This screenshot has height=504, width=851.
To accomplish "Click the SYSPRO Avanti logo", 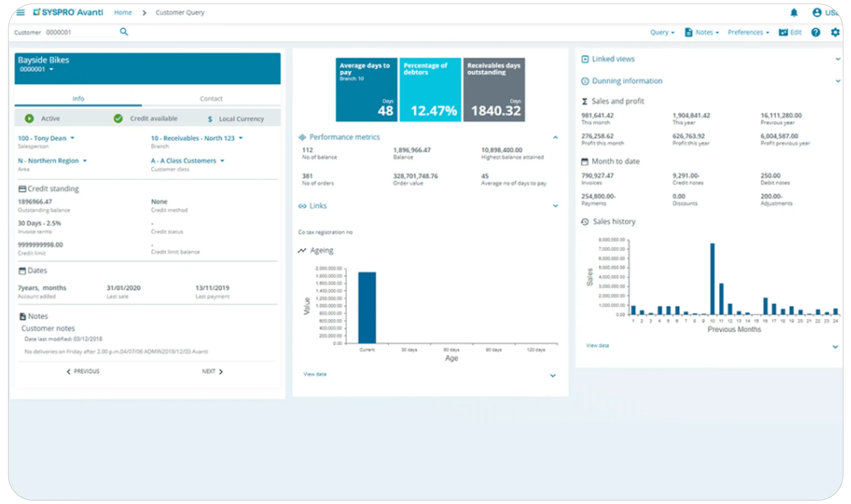I will click(68, 12).
